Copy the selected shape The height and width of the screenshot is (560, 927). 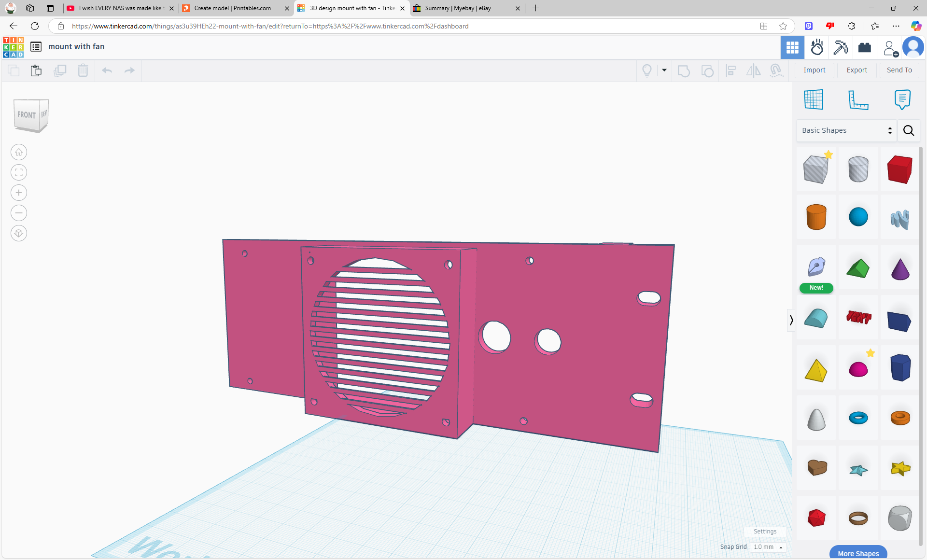coord(14,70)
